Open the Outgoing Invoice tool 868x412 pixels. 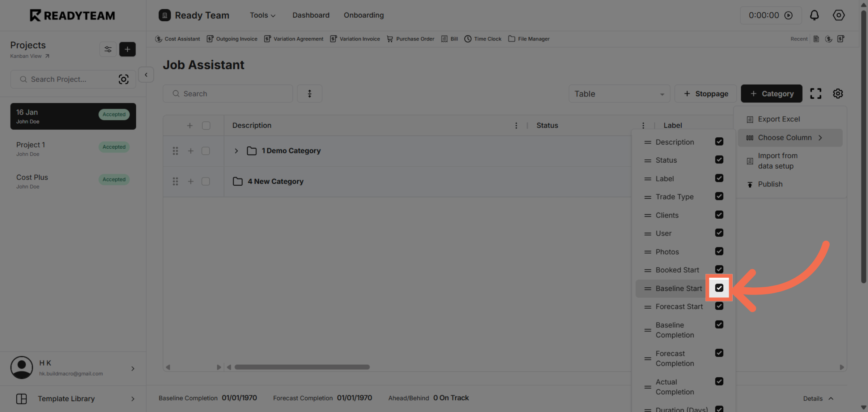click(232, 39)
